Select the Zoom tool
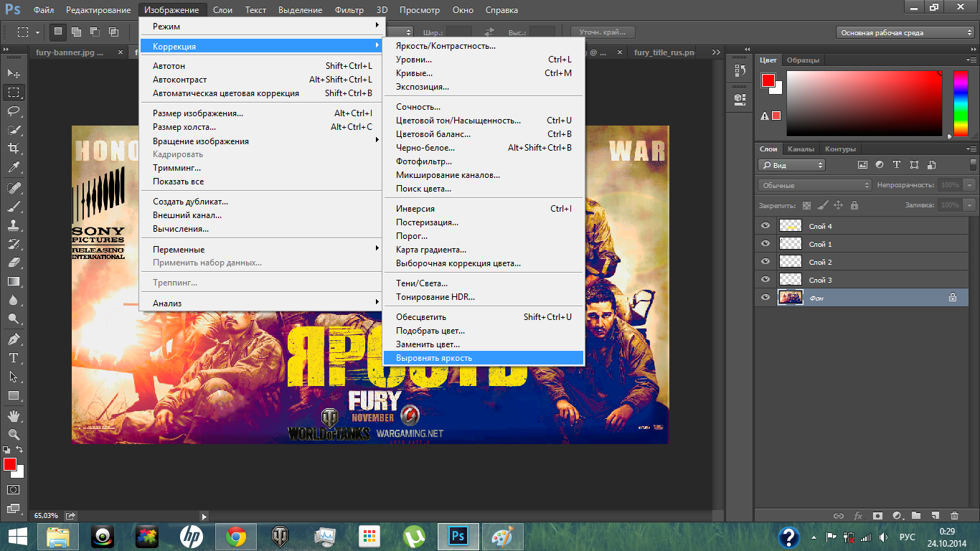This screenshot has width=980, height=551. click(x=14, y=434)
